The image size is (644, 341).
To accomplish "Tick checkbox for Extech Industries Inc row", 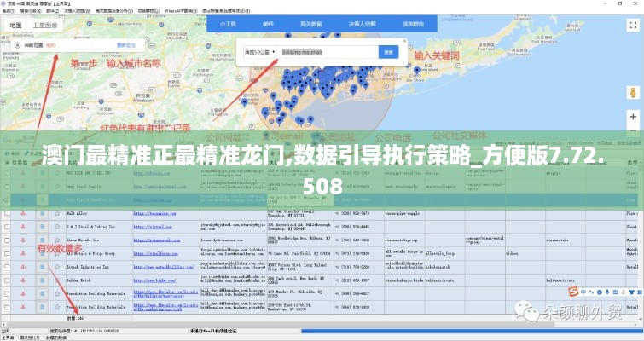I will (x=7, y=267).
